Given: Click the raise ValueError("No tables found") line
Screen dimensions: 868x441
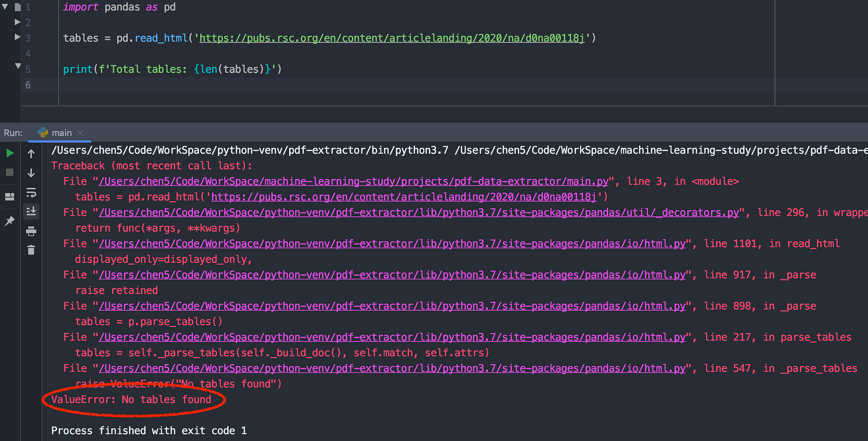Looking at the screenshot, I should click(178, 384).
